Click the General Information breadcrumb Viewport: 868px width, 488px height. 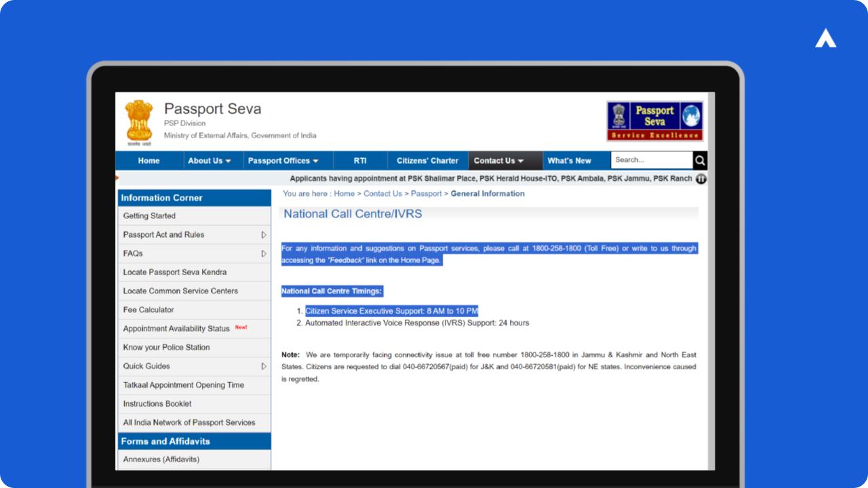(x=488, y=194)
